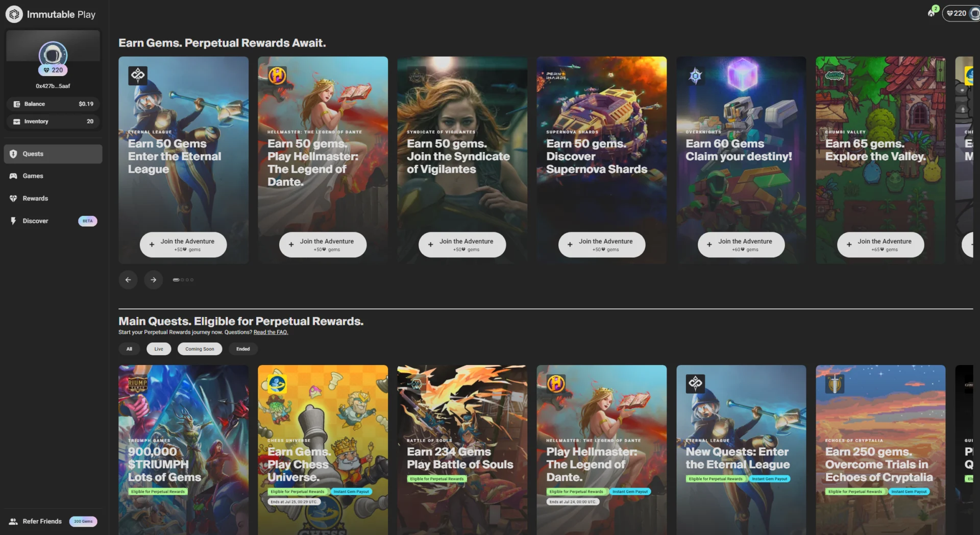Open the Chess Universe quest card
This screenshot has width=980, height=535.
click(323, 450)
